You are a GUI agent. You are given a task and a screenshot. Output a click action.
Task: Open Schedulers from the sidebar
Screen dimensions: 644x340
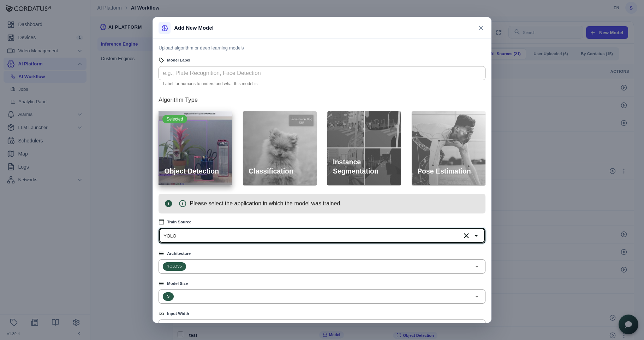(x=45, y=141)
